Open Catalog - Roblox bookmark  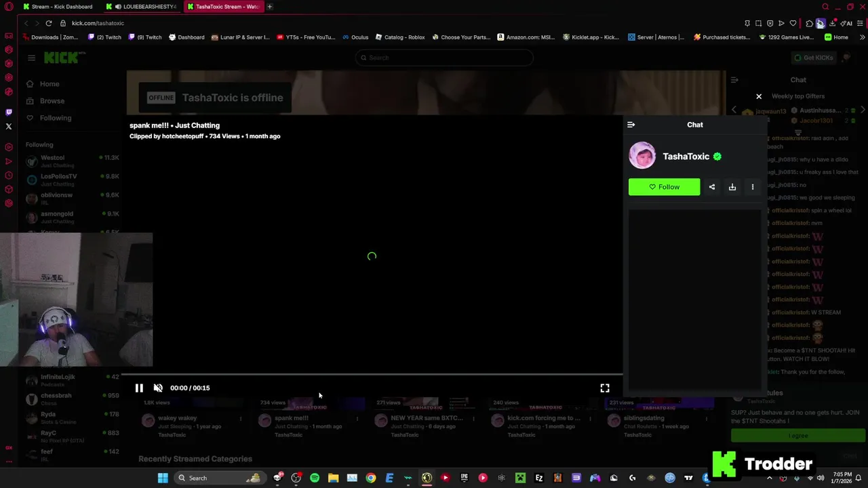point(399,37)
